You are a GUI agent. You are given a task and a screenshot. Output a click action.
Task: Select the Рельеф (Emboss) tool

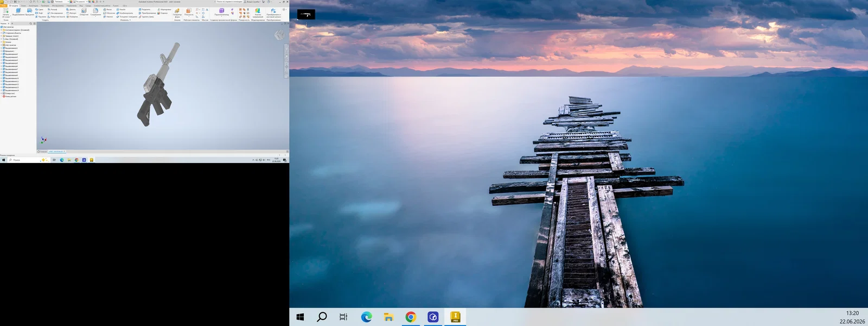coord(52,9)
